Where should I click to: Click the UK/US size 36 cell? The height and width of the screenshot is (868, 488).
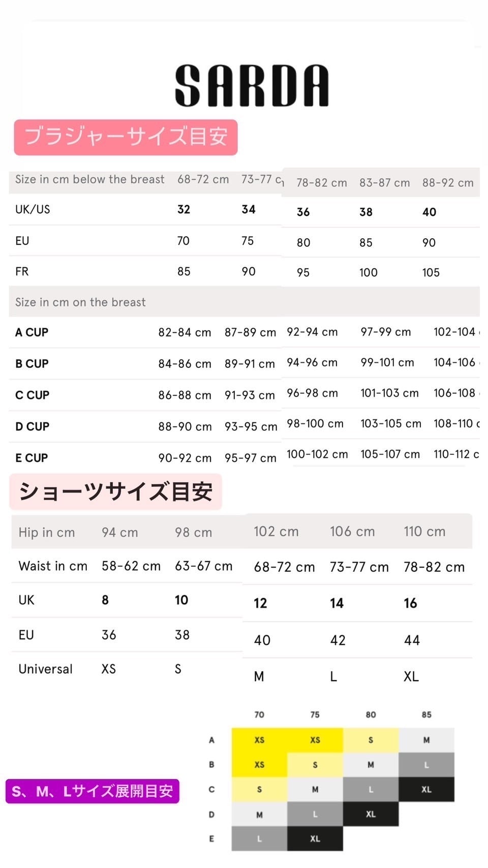(x=303, y=212)
